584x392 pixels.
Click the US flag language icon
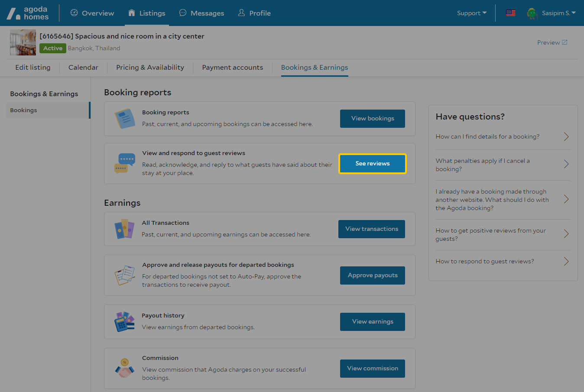511,13
